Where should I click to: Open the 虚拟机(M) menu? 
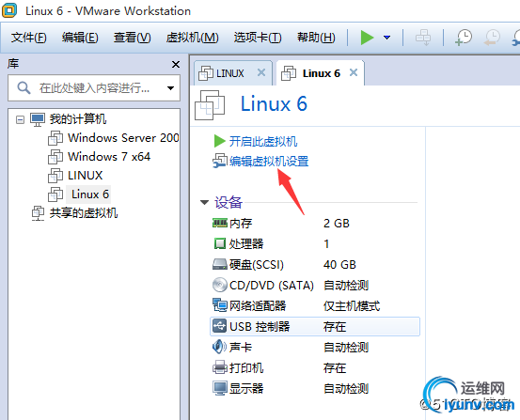click(x=192, y=38)
